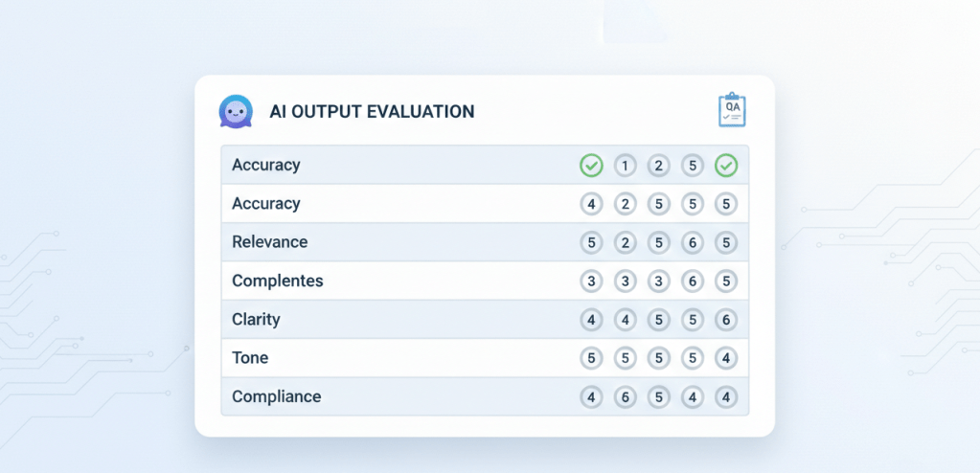The width and height of the screenshot is (980, 473).
Task: Open the QA clipboard icon
Action: (732, 110)
